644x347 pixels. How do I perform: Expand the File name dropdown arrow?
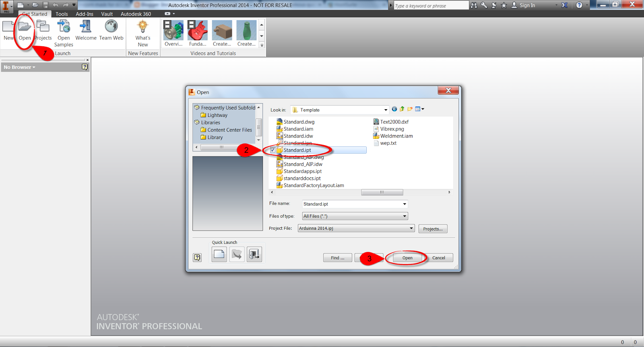[x=405, y=204]
